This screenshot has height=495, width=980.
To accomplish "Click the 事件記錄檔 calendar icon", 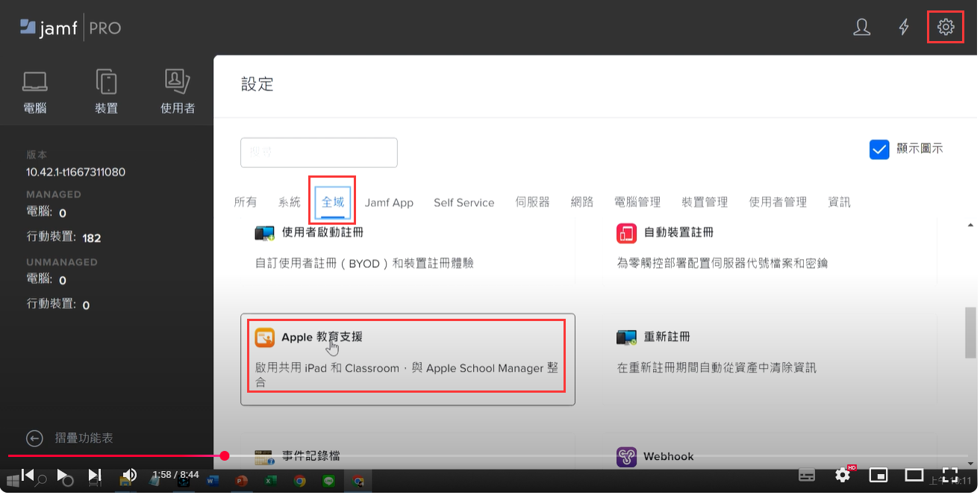I will click(264, 457).
